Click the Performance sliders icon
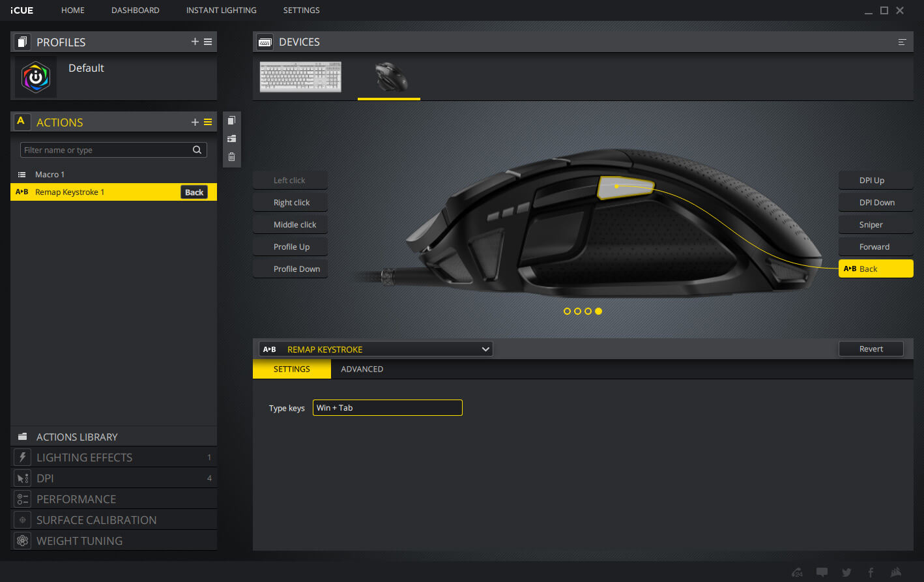 tap(22, 499)
